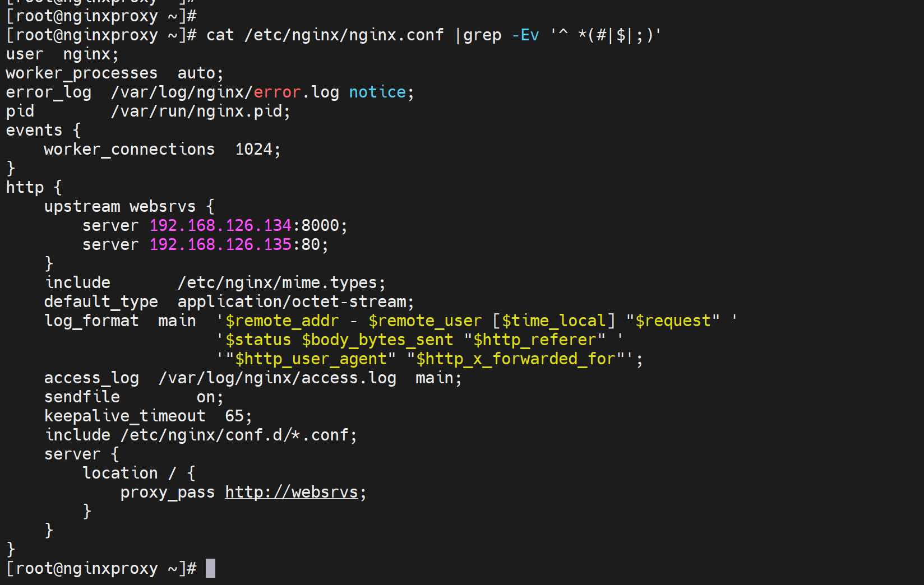Click the '/var/log/nginx/access.log' path
924x585 pixels.
(x=277, y=378)
